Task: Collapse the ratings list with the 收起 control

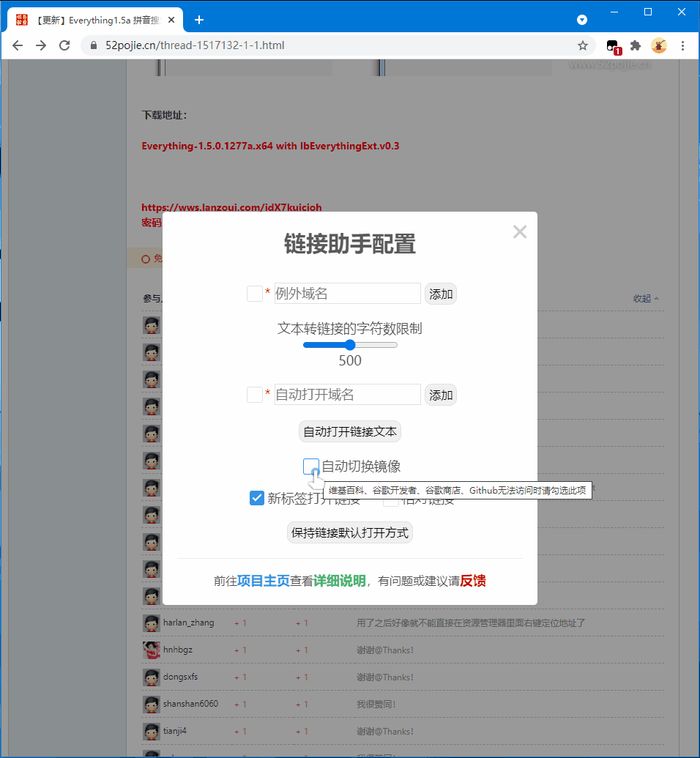Action: tap(642, 298)
